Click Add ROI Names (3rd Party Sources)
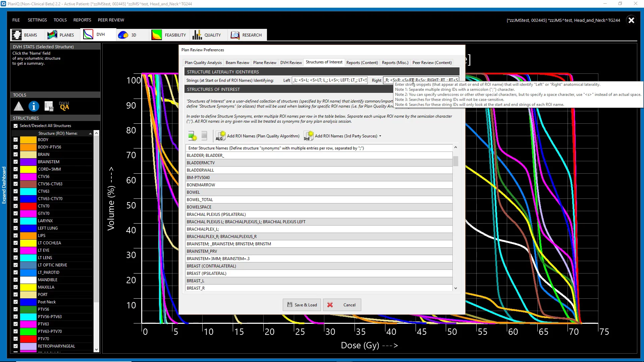This screenshot has height=362, width=644. pos(343,136)
